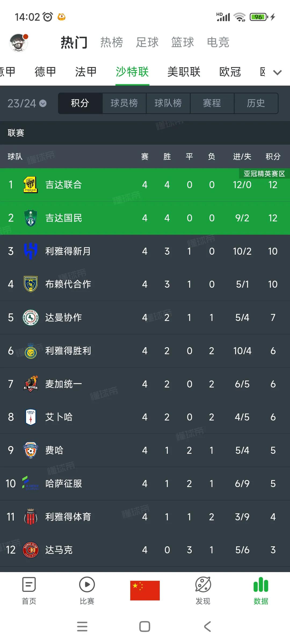Open the 达马克 team row

pos(145,550)
